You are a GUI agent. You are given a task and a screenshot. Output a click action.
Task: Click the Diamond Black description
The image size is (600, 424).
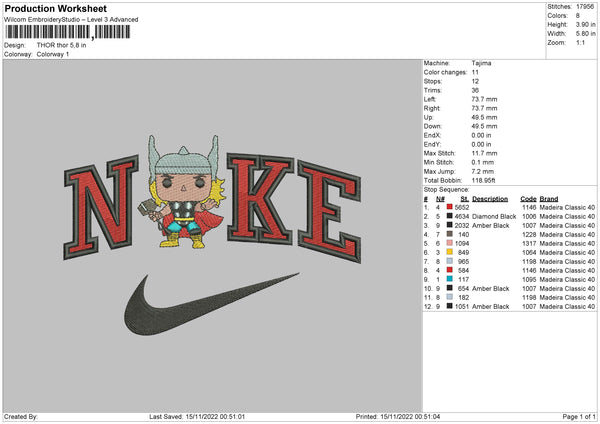point(494,217)
